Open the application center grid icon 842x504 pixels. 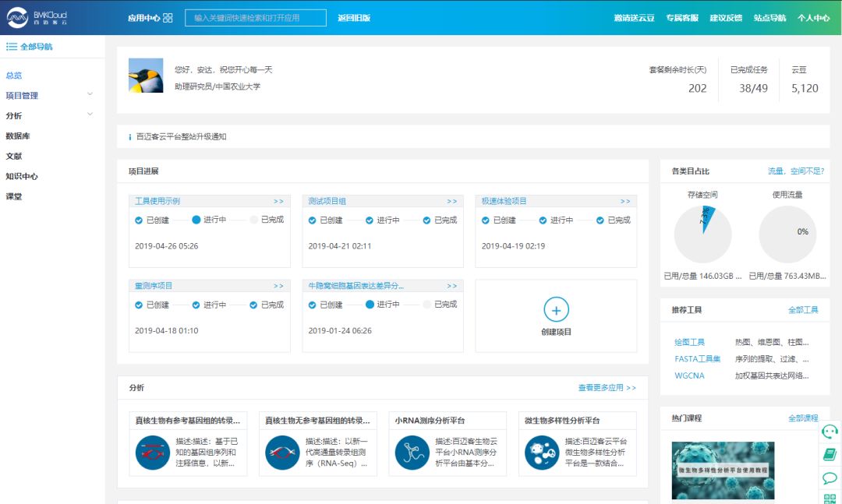[168, 18]
